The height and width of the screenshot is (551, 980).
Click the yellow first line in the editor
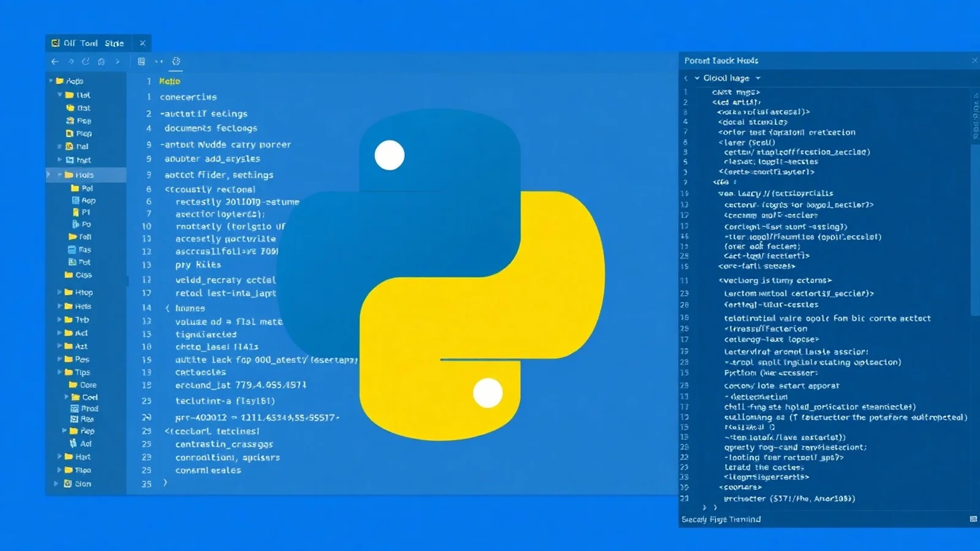(x=170, y=81)
